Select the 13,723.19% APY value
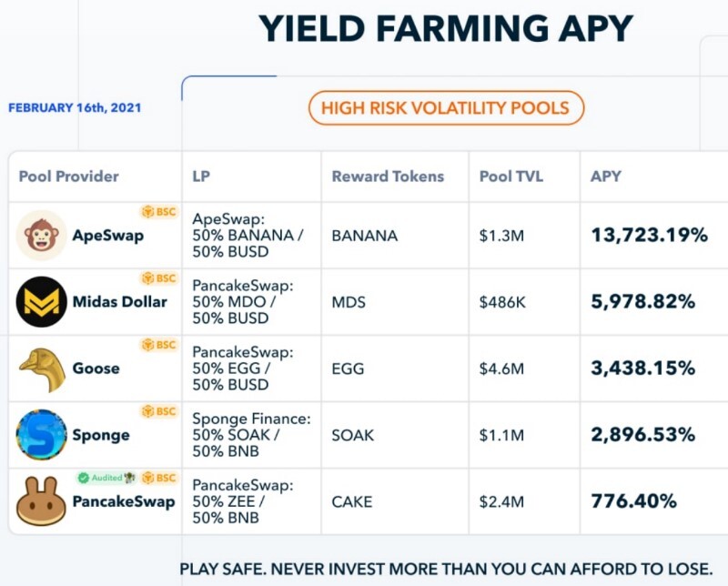Screen dimensions: 728x586 pyautogui.click(x=649, y=235)
